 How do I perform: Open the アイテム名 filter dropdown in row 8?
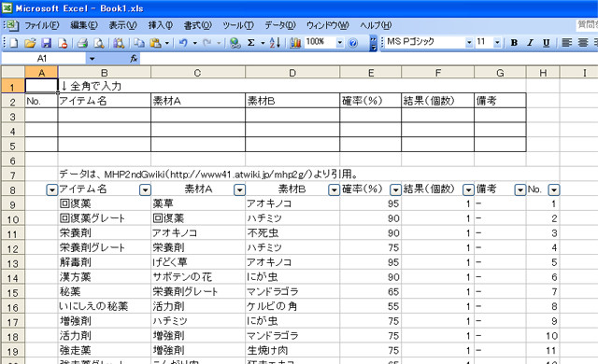point(146,189)
